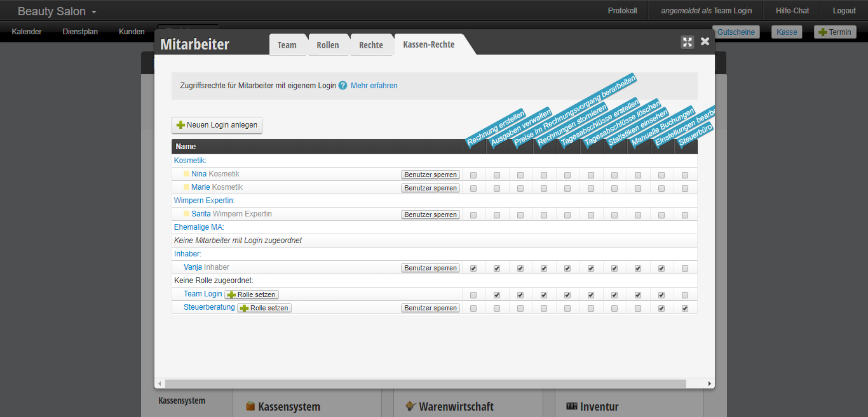Enable Rechnung erstellen checkbox for Nina

click(473, 175)
